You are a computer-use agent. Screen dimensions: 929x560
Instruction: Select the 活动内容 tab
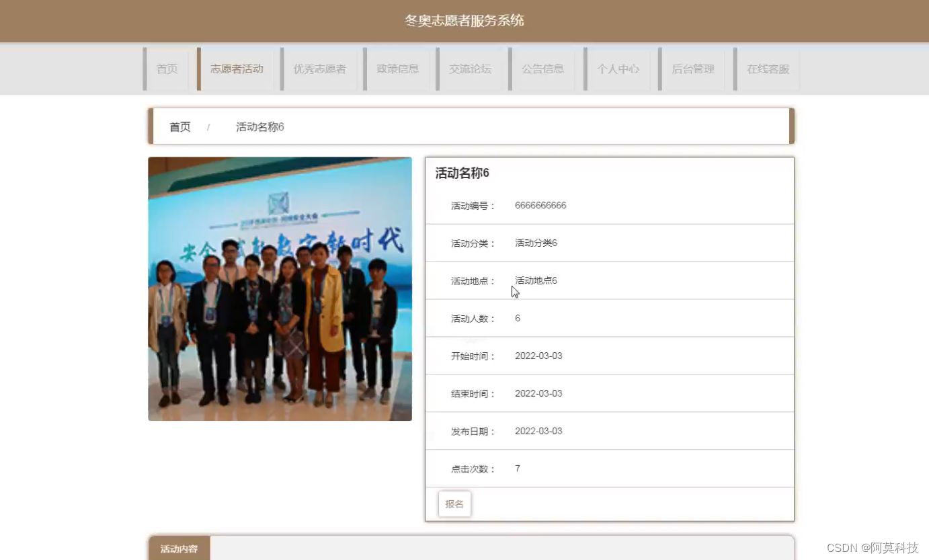(x=178, y=549)
